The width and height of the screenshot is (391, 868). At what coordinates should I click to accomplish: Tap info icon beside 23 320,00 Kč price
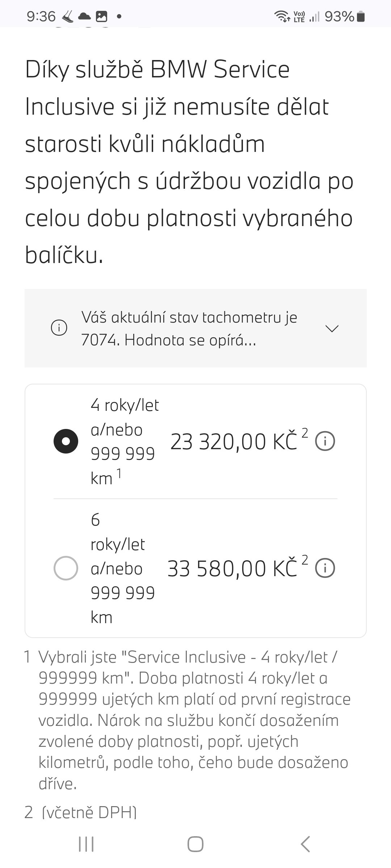(325, 442)
